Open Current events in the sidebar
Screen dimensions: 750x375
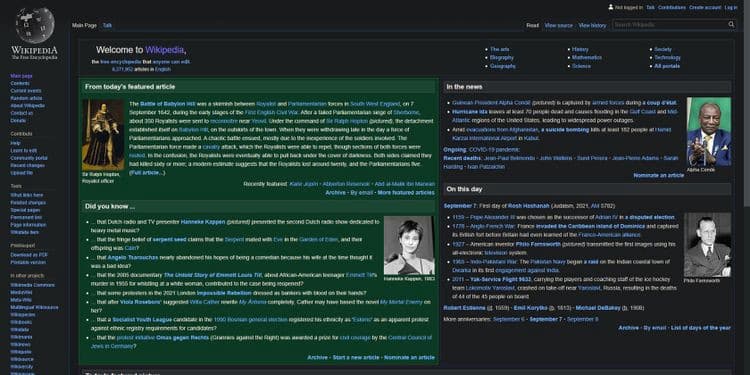pos(26,91)
